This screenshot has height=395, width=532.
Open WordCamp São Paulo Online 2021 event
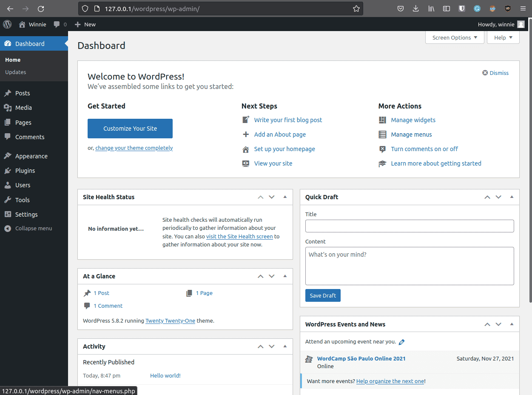(361, 358)
